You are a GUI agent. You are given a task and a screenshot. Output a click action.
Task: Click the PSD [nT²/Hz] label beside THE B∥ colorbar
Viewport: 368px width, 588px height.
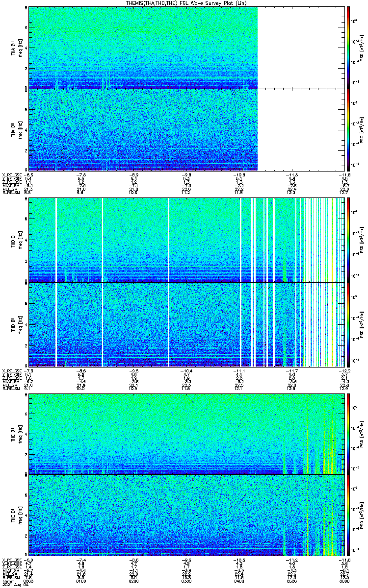coord(362,515)
